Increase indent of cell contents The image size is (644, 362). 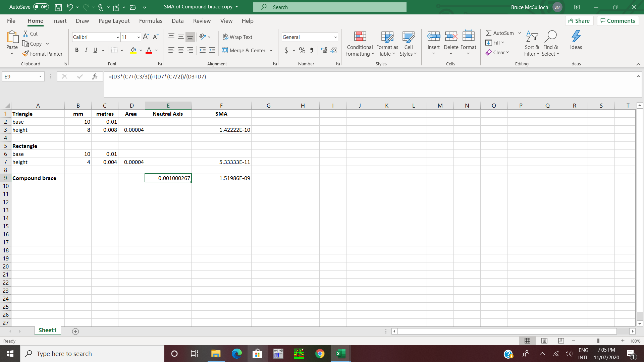click(x=212, y=50)
